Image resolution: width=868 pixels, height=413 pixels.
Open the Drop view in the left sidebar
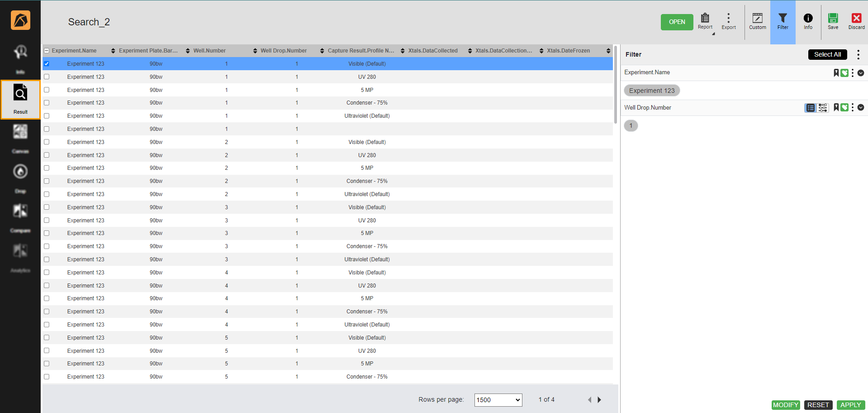click(20, 178)
